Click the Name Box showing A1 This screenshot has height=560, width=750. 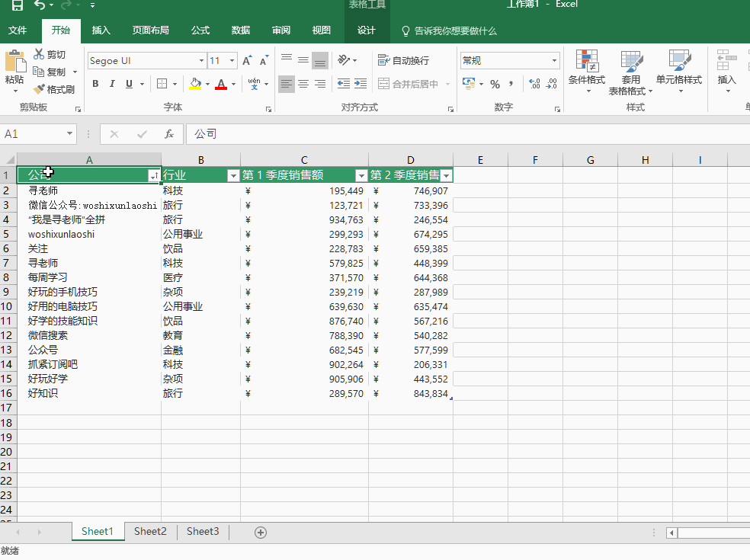pyautogui.click(x=34, y=134)
